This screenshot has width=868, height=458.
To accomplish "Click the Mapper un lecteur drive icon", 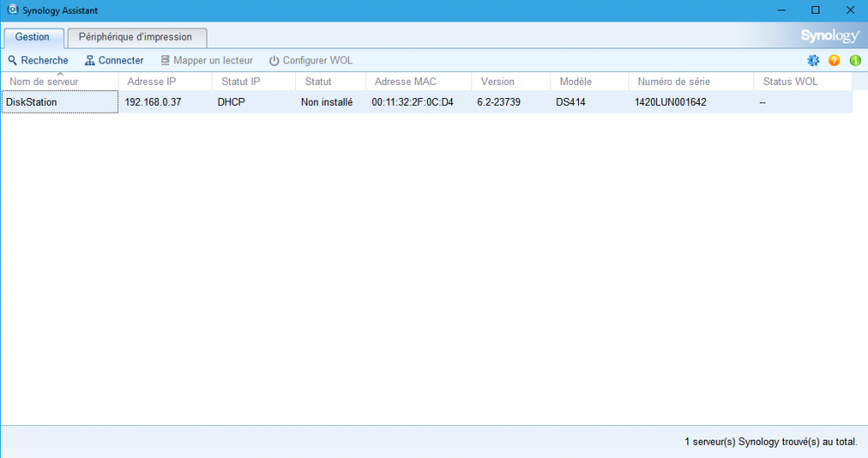I will point(164,61).
